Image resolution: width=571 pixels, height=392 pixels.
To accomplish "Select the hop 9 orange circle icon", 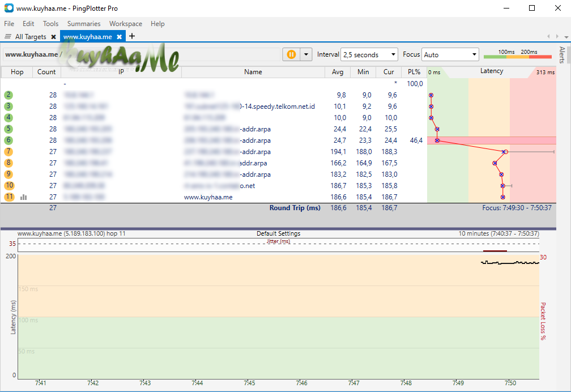I will tap(8, 174).
